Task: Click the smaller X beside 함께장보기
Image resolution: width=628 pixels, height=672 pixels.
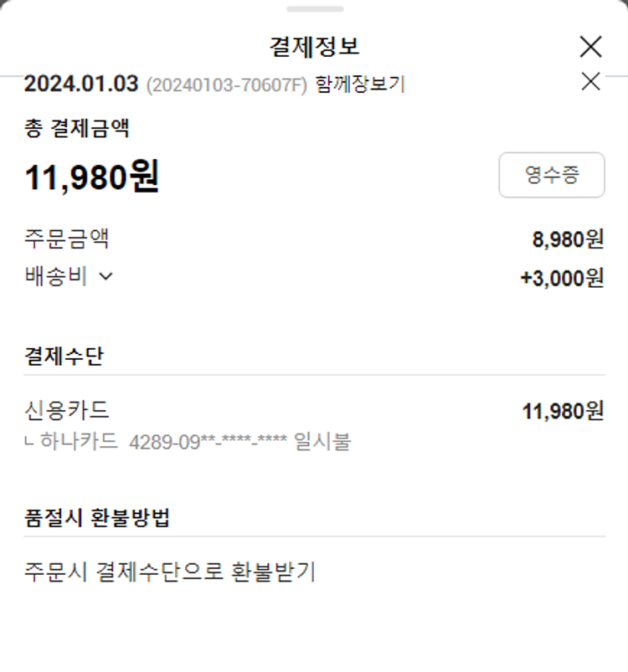Action: pos(590,81)
